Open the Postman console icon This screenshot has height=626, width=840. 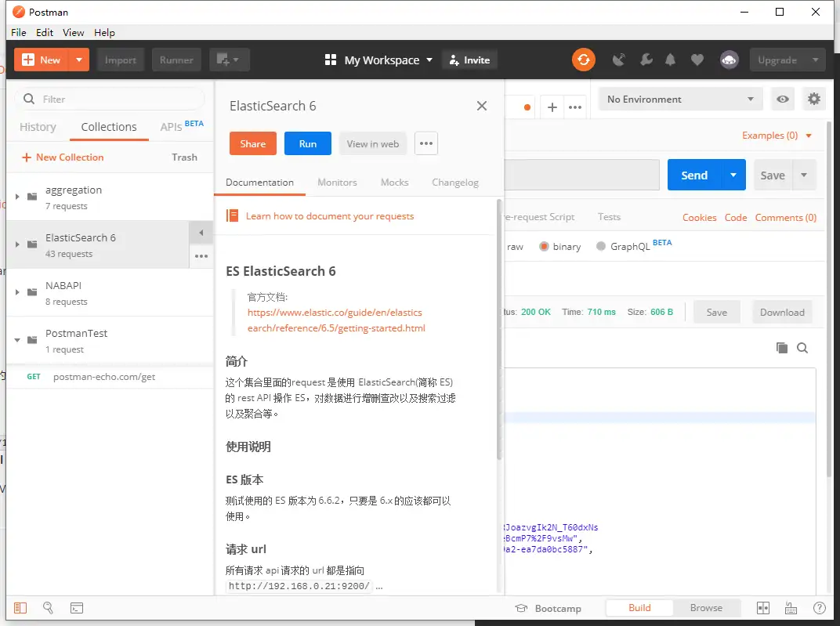[x=77, y=607]
